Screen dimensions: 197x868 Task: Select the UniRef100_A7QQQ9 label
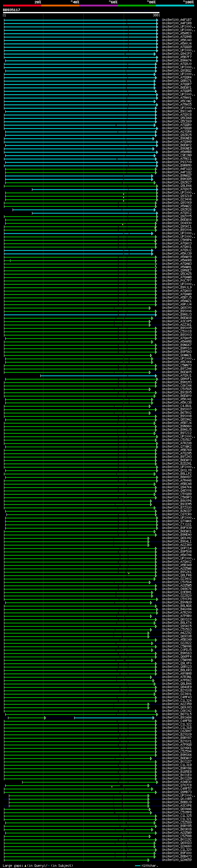[177, 47]
